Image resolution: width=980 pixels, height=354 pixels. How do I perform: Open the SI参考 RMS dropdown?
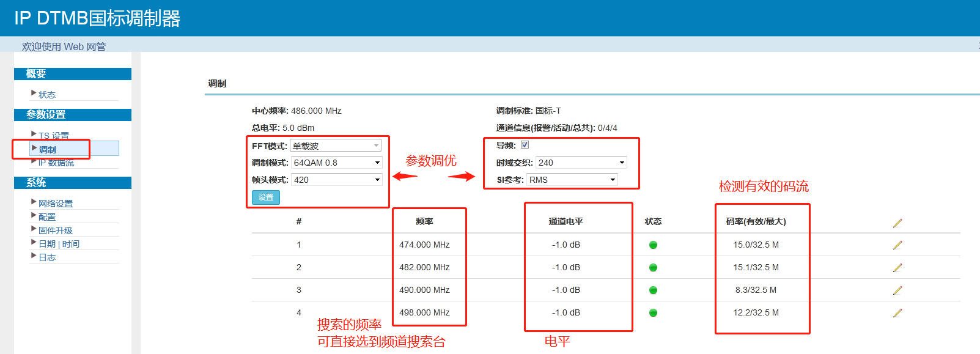(x=572, y=180)
